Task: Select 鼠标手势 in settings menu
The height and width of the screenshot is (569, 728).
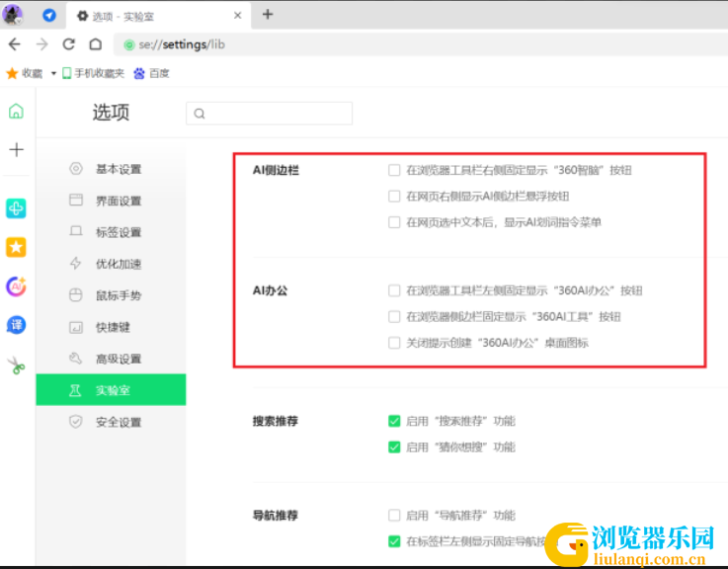Action: coord(111,295)
